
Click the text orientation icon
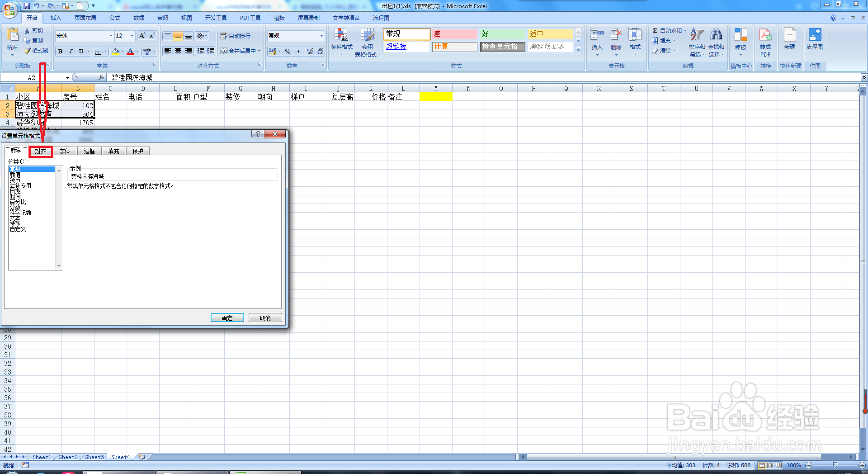[x=201, y=36]
